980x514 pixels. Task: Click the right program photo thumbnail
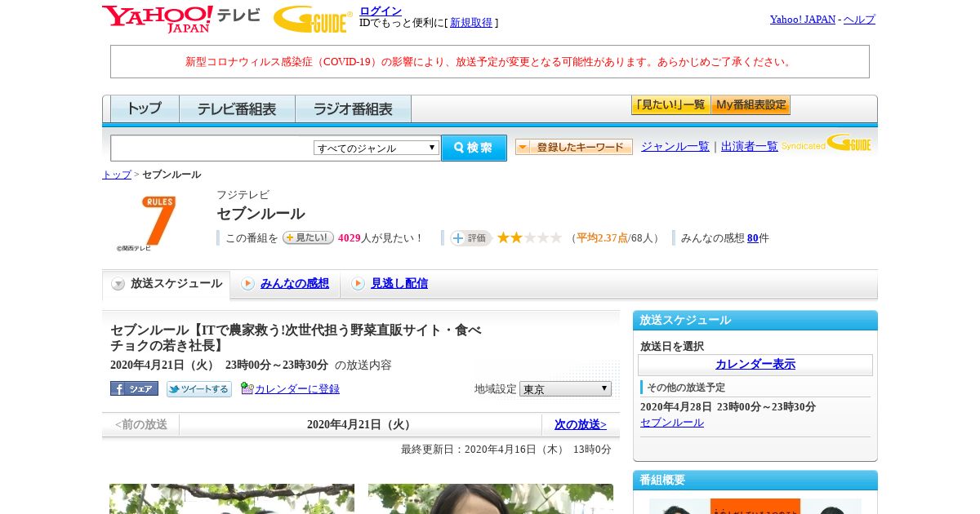491,498
